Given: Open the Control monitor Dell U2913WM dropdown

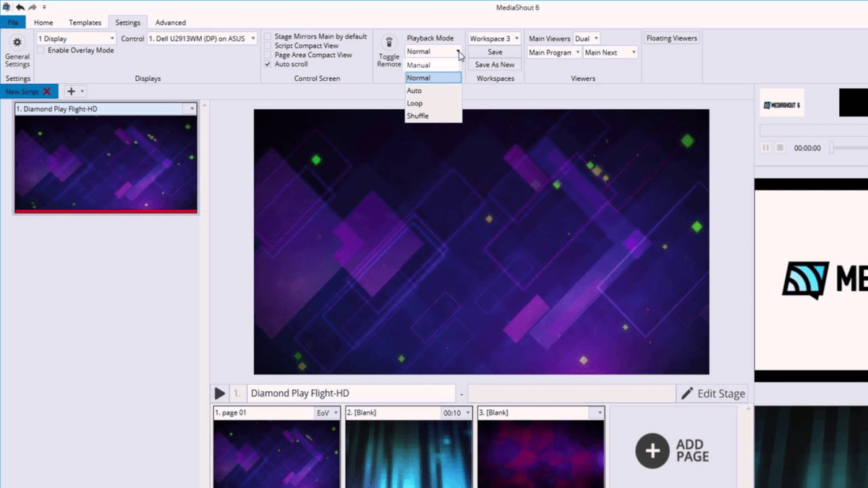Looking at the screenshot, I should (202, 38).
